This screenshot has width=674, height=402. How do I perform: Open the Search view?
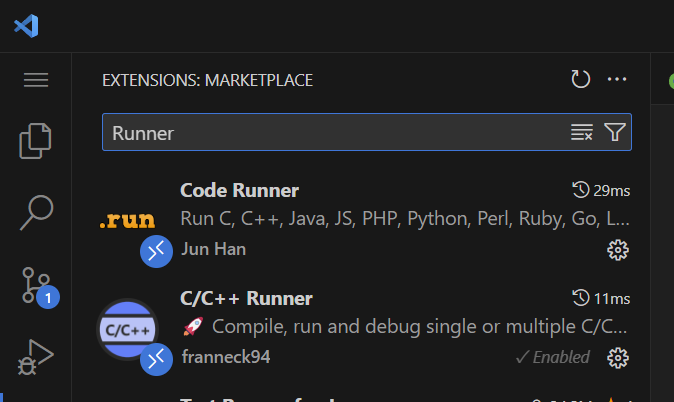pos(36,212)
